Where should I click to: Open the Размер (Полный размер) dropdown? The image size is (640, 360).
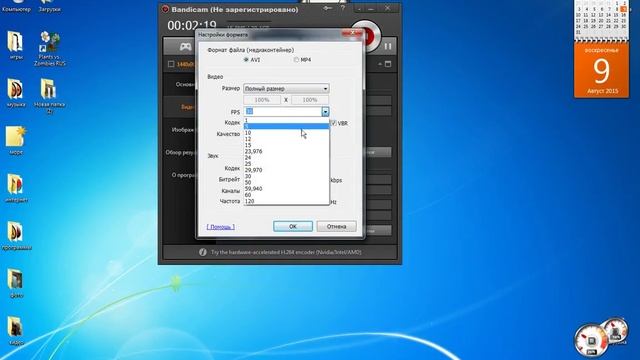pos(286,89)
